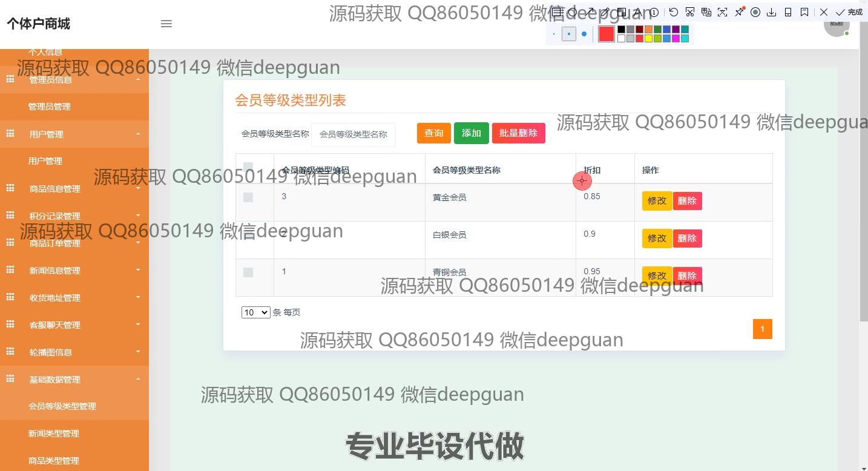868x471 pixels.
Task: Check the checkbox for 黄金会员 row
Action: [x=248, y=197]
